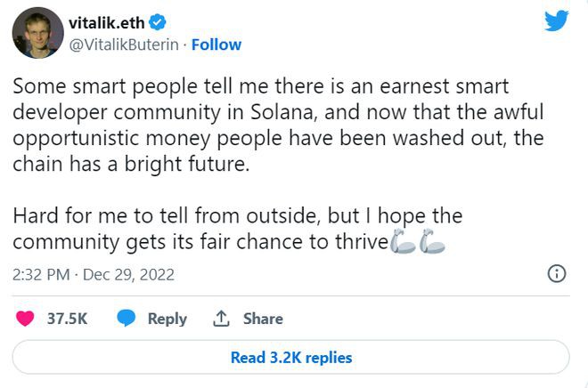Click the share upload arrow icon
The image size is (588, 388).
(x=221, y=318)
